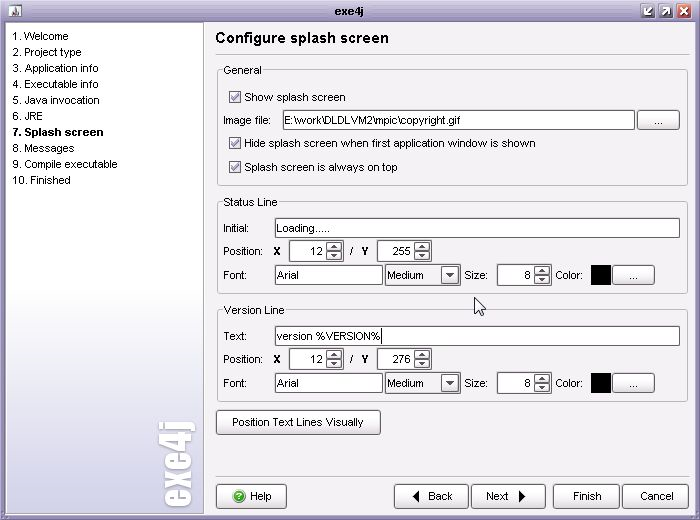Click the Version Line Font name field
700x520 pixels.
329,383
